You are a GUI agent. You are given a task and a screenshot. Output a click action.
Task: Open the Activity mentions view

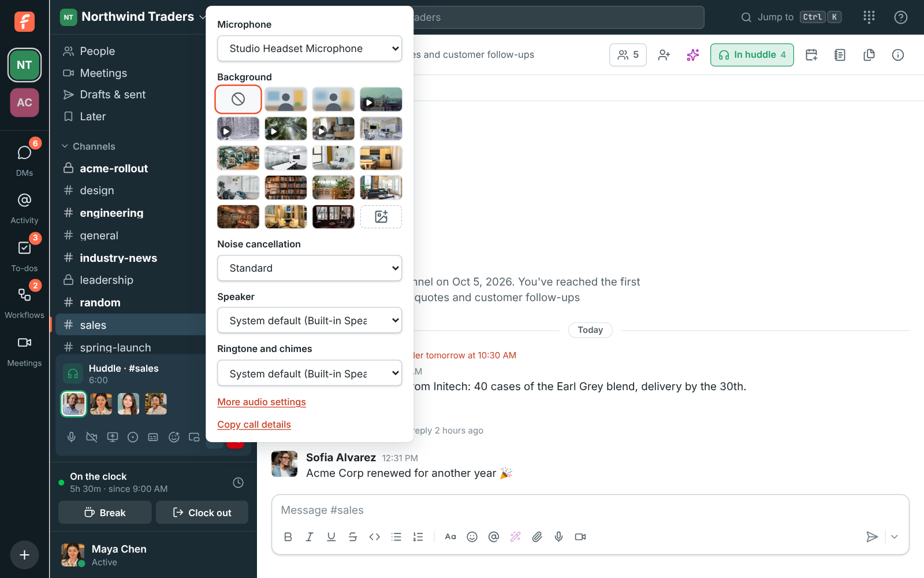pos(24,208)
